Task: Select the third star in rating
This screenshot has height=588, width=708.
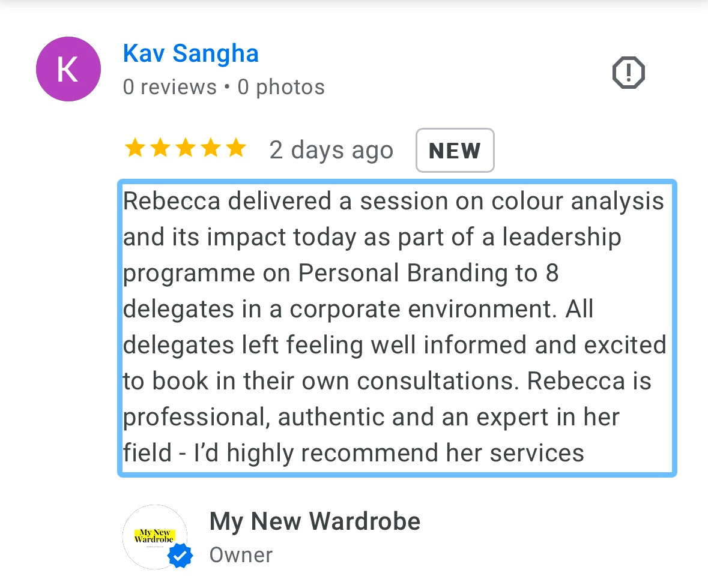Action: pos(185,148)
